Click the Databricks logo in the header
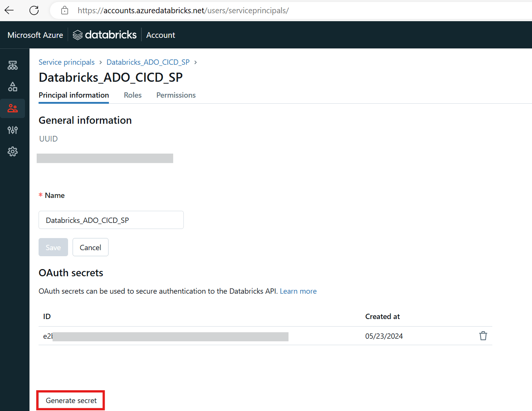The width and height of the screenshot is (532, 411). pyautogui.click(x=105, y=35)
